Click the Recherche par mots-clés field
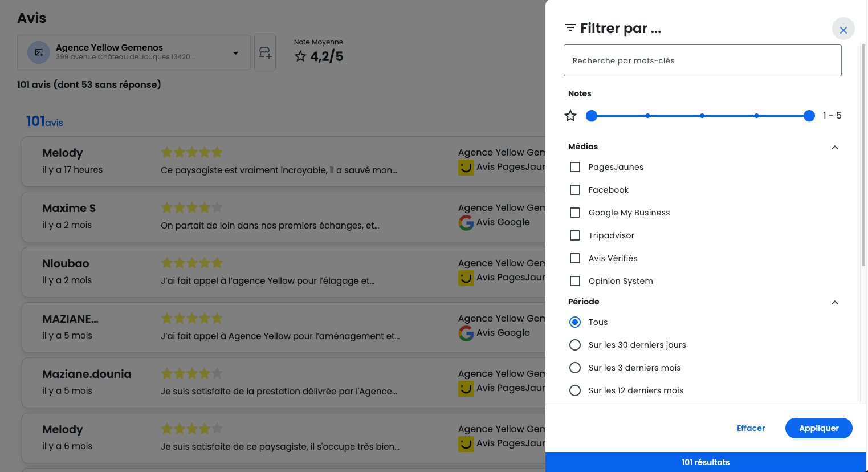 pos(702,60)
